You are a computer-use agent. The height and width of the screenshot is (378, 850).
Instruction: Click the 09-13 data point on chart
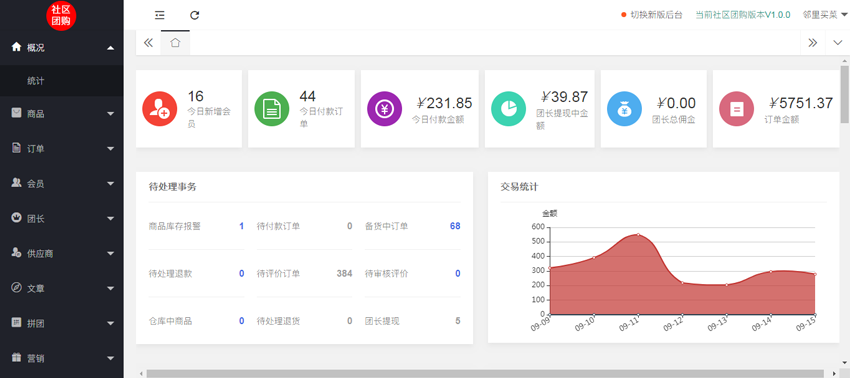(726, 285)
